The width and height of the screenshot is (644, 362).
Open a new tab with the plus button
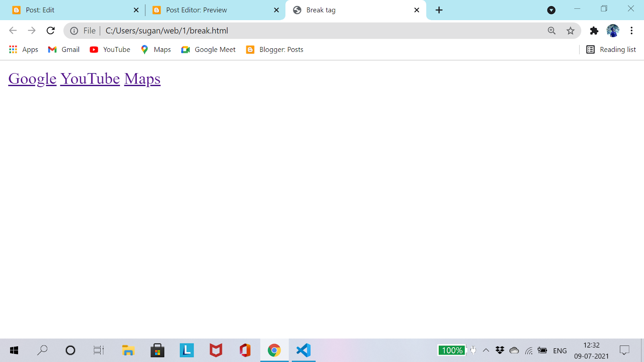pyautogui.click(x=439, y=10)
